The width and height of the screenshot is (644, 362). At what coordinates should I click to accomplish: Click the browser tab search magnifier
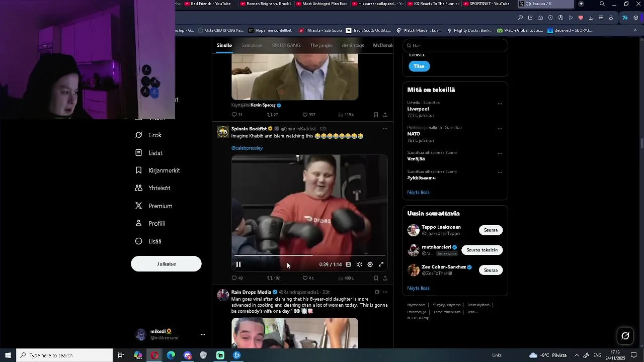coord(602,4)
